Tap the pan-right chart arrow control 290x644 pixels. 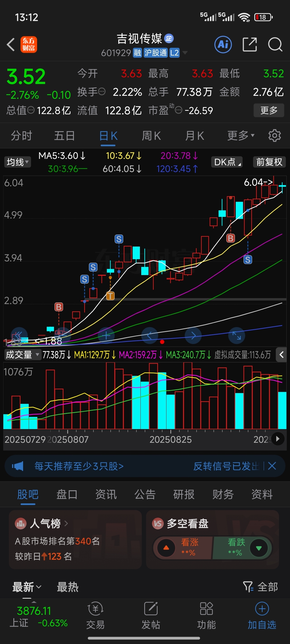(193, 335)
